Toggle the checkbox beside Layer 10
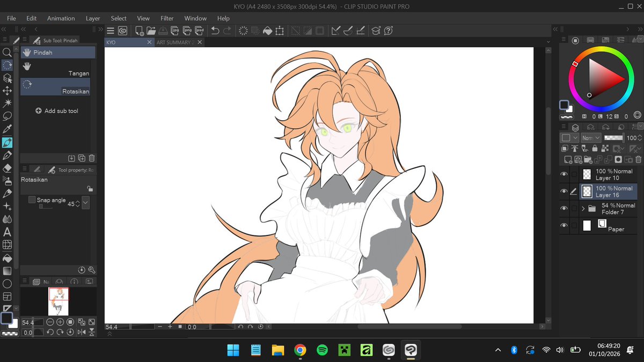The image size is (644, 362). click(x=574, y=174)
